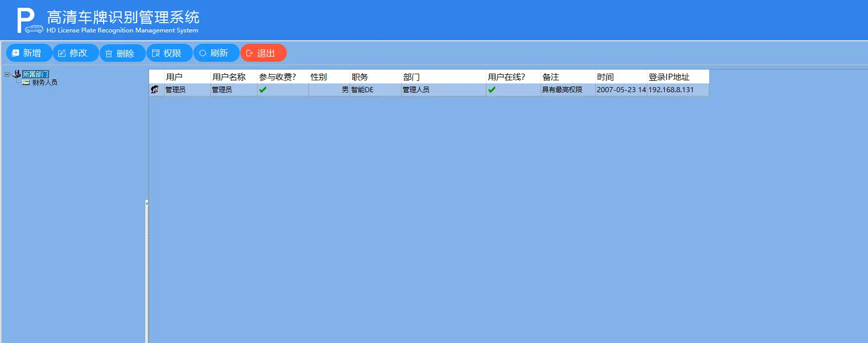868x343 pixels.
Task: Click the 新增 (add) button
Action: click(29, 53)
